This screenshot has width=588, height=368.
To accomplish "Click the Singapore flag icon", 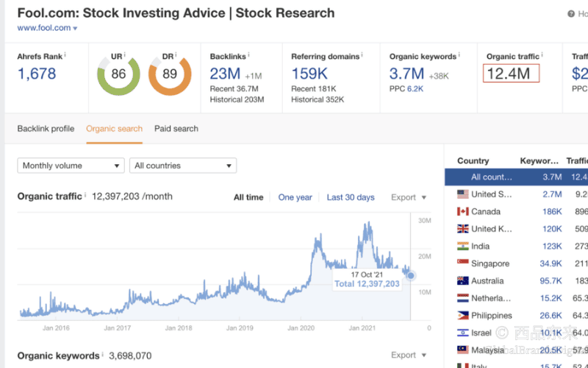I will point(463,263).
